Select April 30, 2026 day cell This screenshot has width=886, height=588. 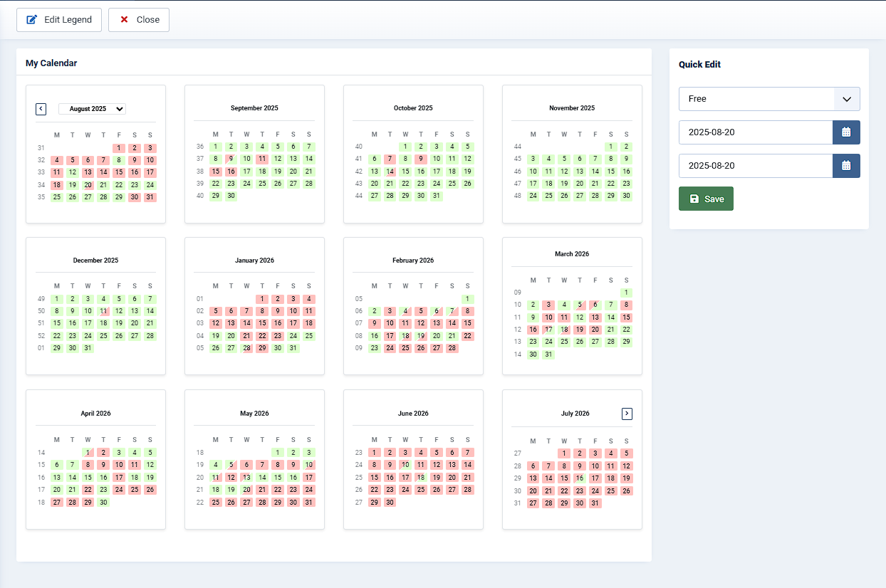103,502
